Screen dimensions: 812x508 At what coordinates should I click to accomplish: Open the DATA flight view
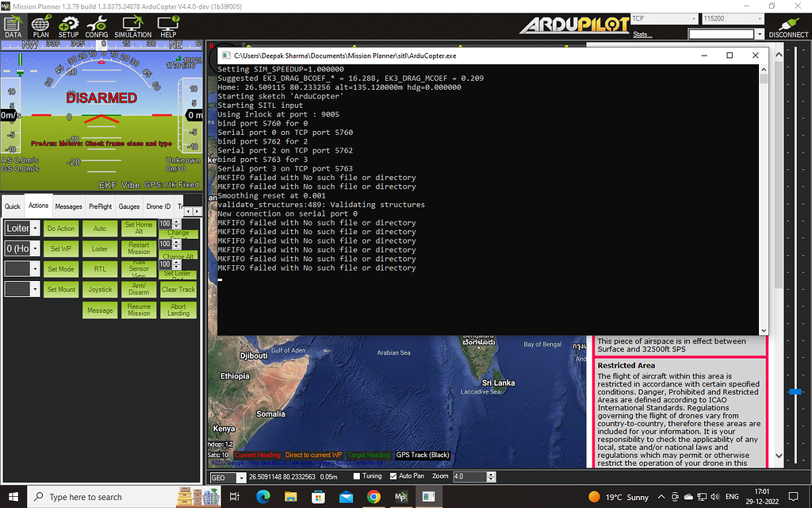click(x=12, y=26)
